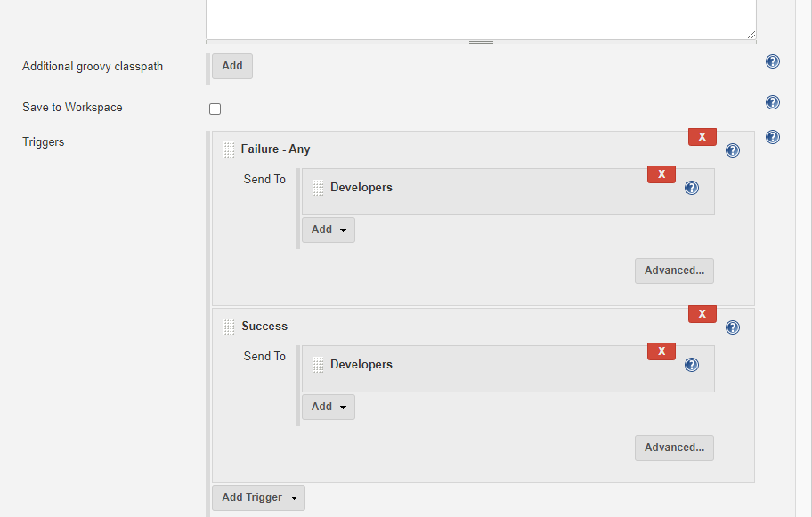Click the 'Additional groovy classpath' label

coord(93,67)
